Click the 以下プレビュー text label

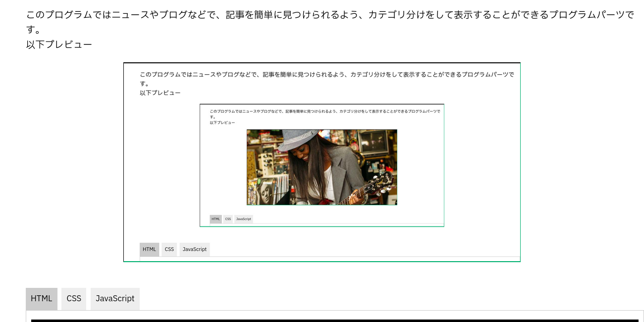pos(58,45)
